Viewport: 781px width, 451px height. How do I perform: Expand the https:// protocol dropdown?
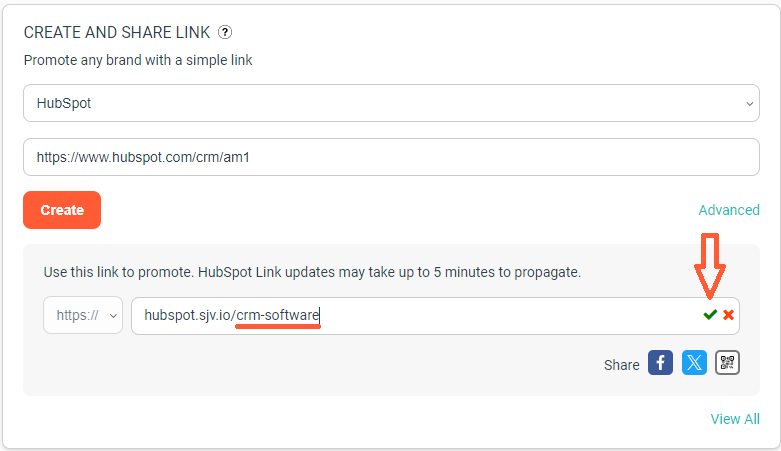pos(83,315)
